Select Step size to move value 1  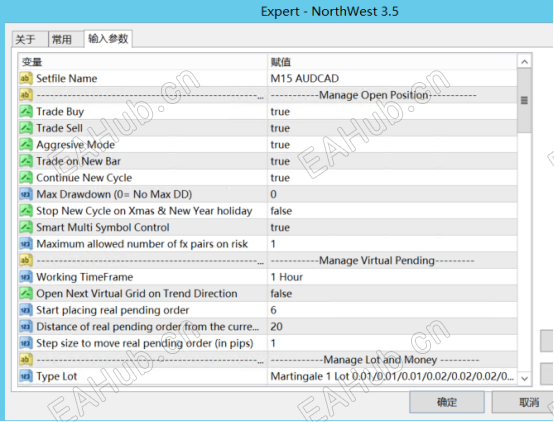pyautogui.click(x=392, y=343)
